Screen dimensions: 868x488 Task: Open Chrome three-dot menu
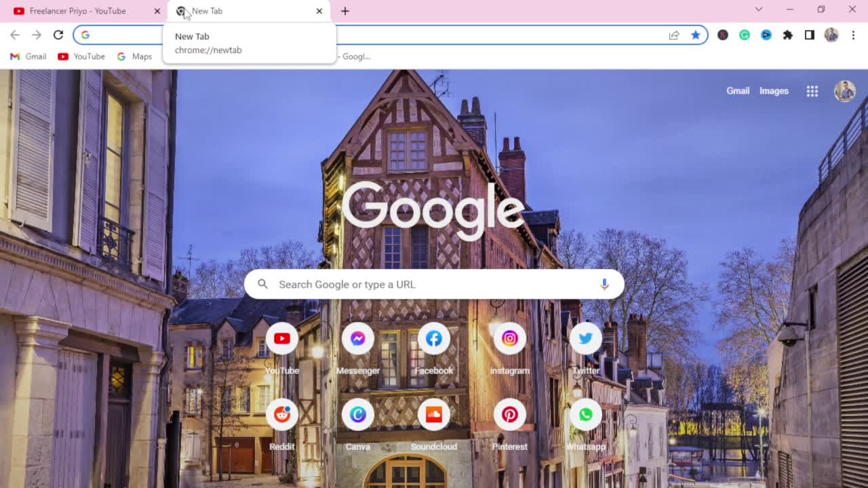tap(853, 35)
